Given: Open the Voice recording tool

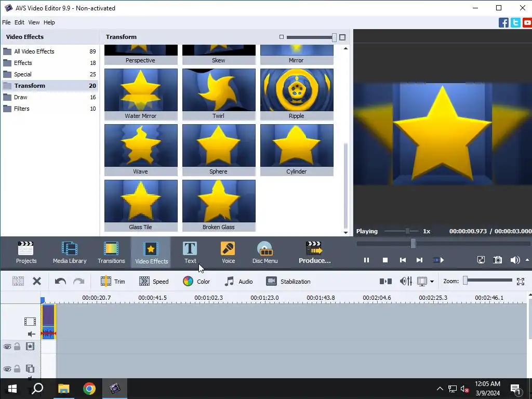Looking at the screenshot, I should pyautogui.click(x=228, y=252).
